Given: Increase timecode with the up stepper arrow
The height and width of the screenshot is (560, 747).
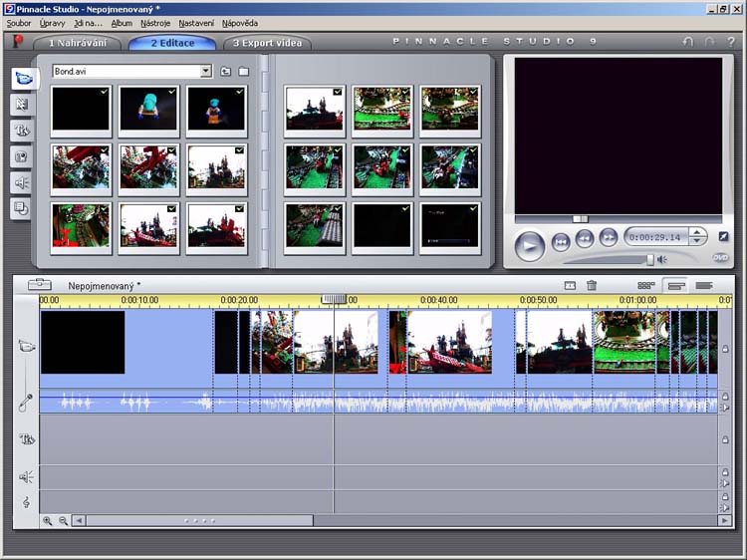Looking at the screenshot, I should coord(697,232).
